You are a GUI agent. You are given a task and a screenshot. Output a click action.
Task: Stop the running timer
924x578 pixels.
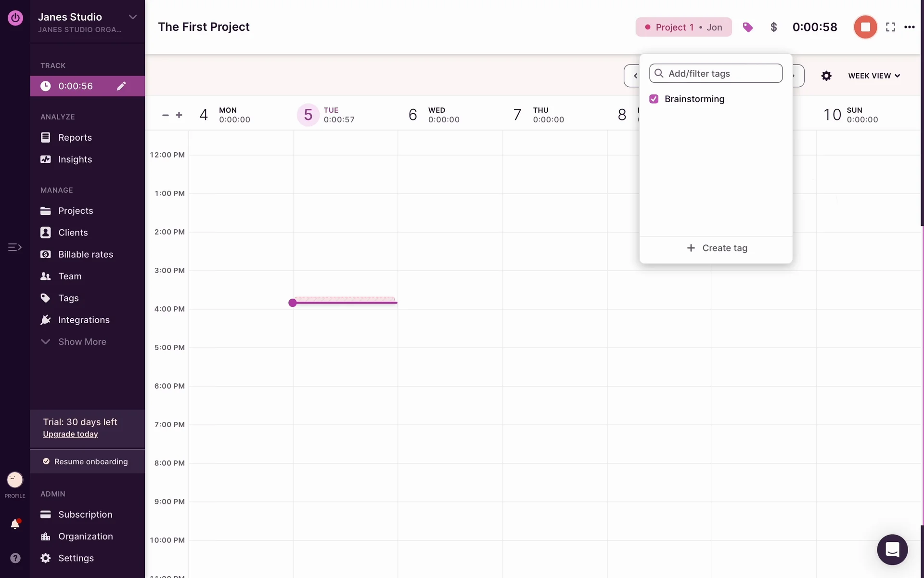[x=865, y=27]
